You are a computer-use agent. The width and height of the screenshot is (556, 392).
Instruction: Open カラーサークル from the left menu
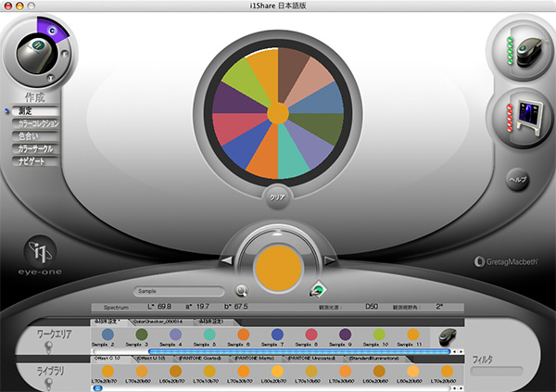[x=35, y=148]
